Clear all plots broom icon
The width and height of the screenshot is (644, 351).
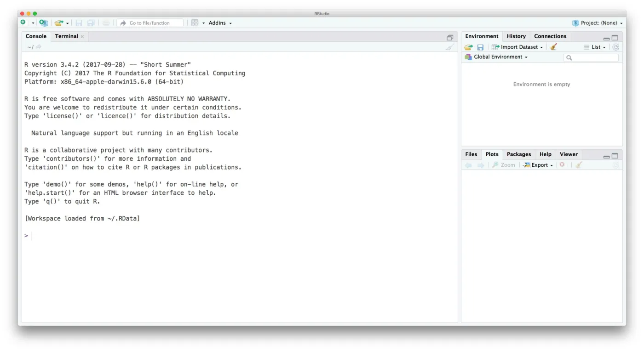(579, 165)
